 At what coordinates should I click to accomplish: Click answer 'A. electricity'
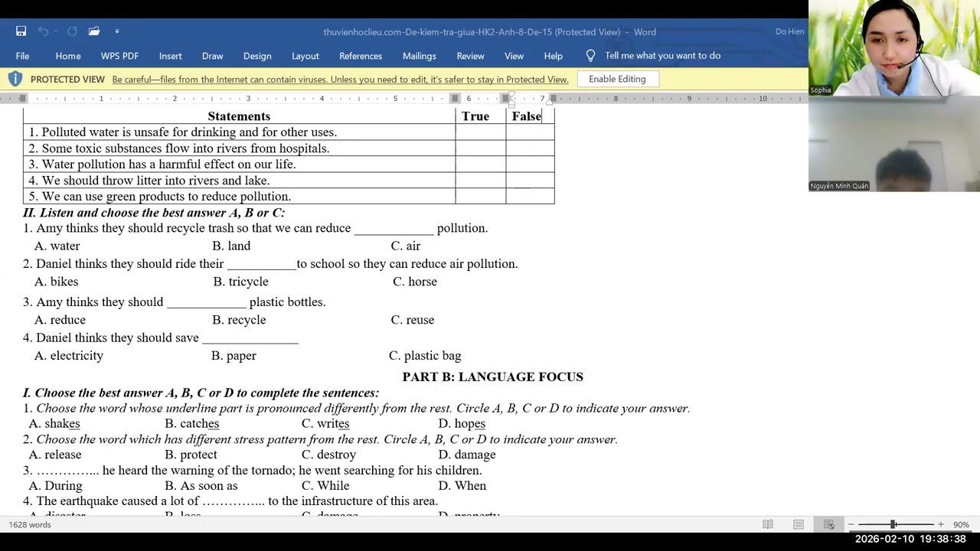69,356
